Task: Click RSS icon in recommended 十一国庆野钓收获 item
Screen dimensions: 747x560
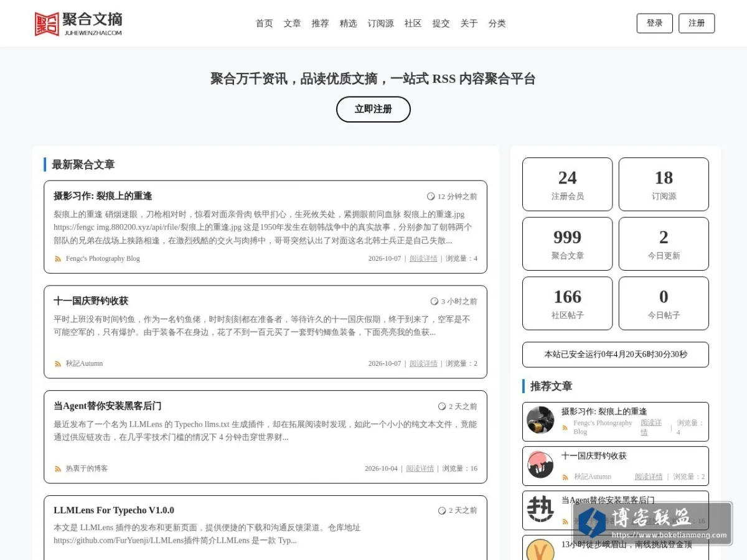Action: [x=565, y=477]
